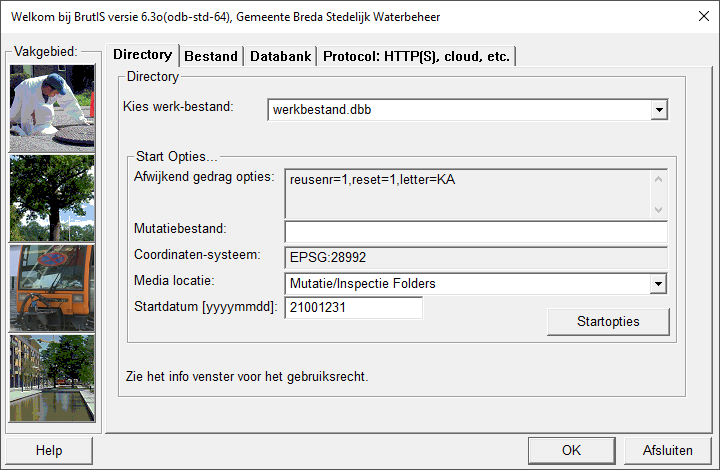Click the Vakgebied group label
720x470 pixels.
pos(45,51)
